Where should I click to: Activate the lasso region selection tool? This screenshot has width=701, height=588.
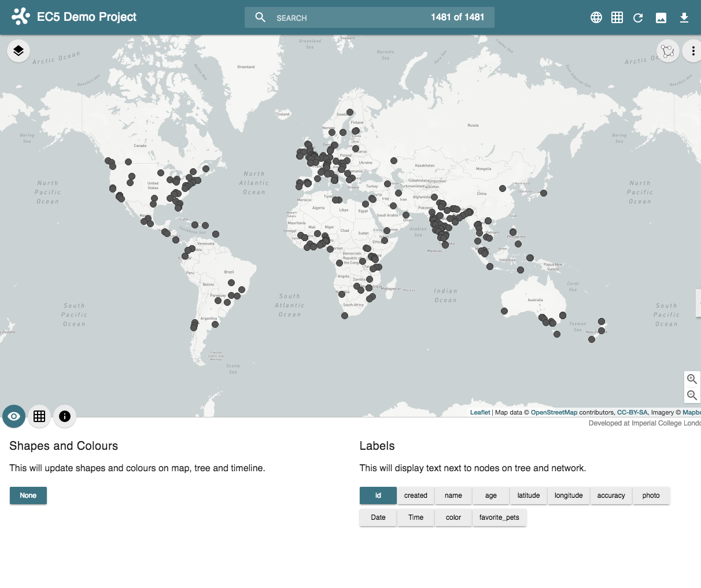point(668,51)
